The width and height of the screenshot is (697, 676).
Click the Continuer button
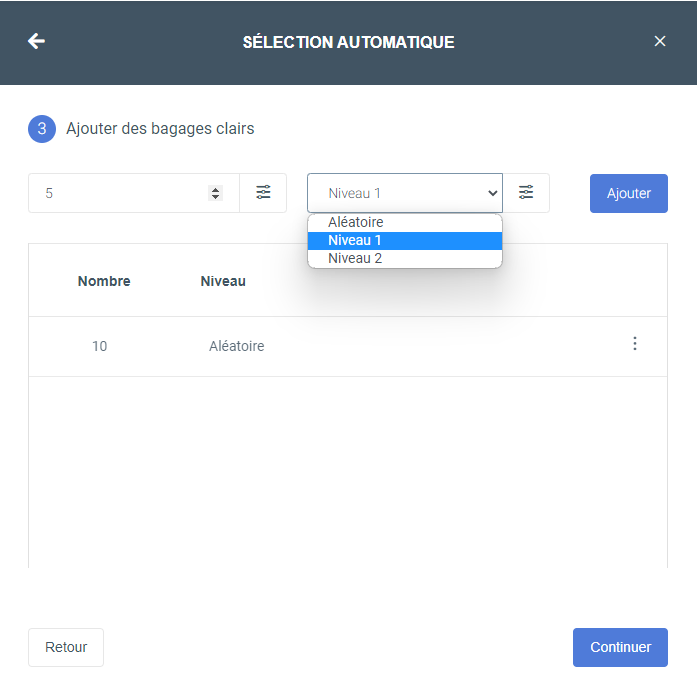(x=620, y=647)
